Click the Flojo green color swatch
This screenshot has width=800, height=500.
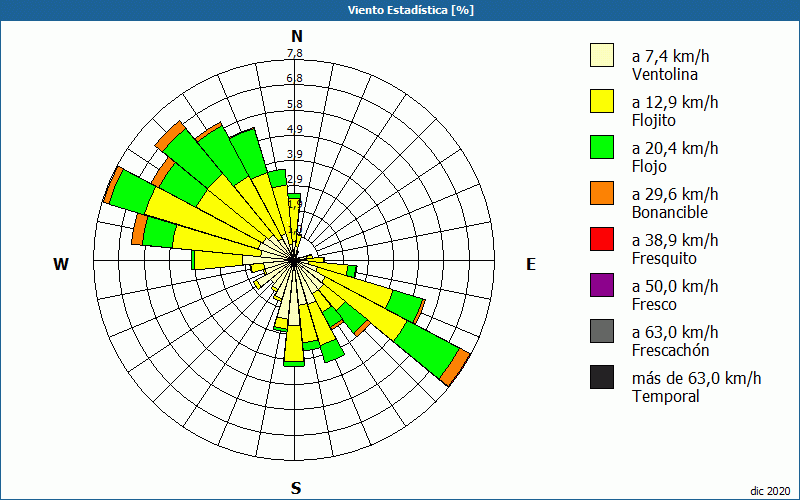click(x=602, y=147)
